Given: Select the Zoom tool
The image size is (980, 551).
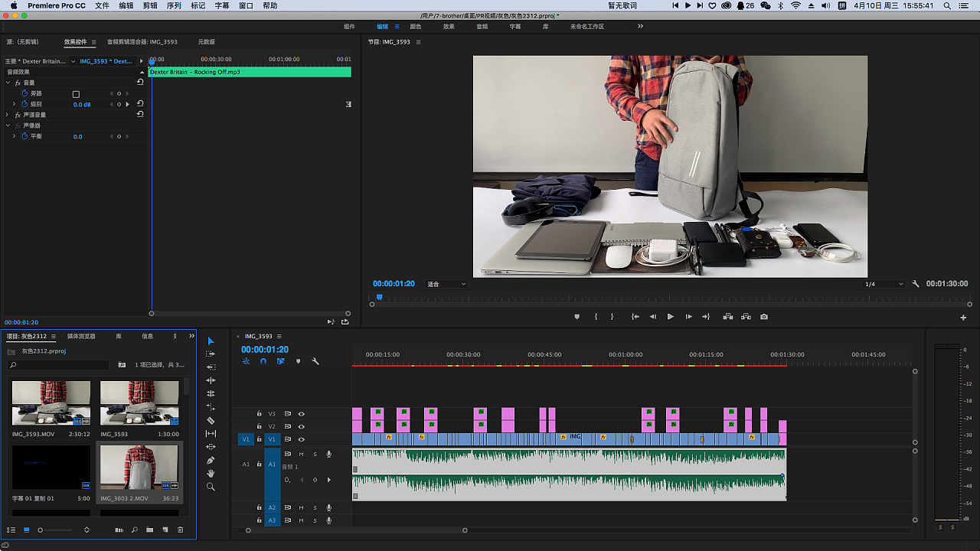Looking at the screenshot, I should (x=211, y=487).
